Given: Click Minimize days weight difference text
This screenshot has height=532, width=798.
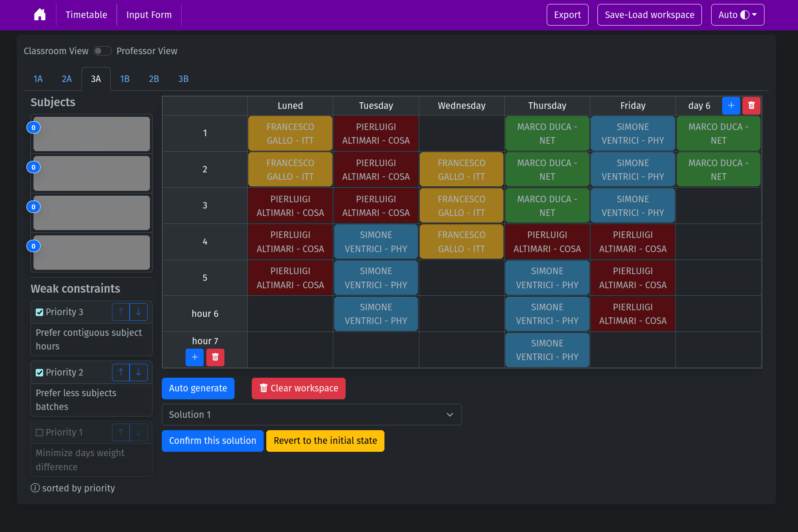Looking at the screenshot, I should click(80, 460).
